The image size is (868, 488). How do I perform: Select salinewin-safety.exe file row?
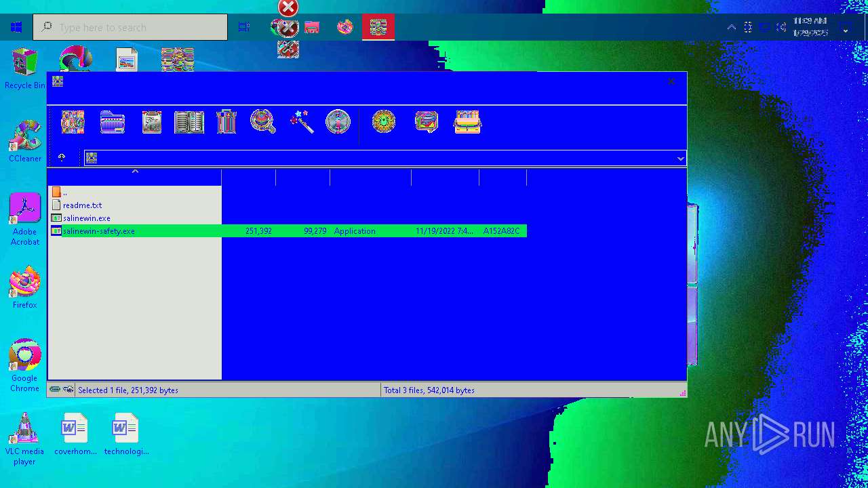coord(288,231)
